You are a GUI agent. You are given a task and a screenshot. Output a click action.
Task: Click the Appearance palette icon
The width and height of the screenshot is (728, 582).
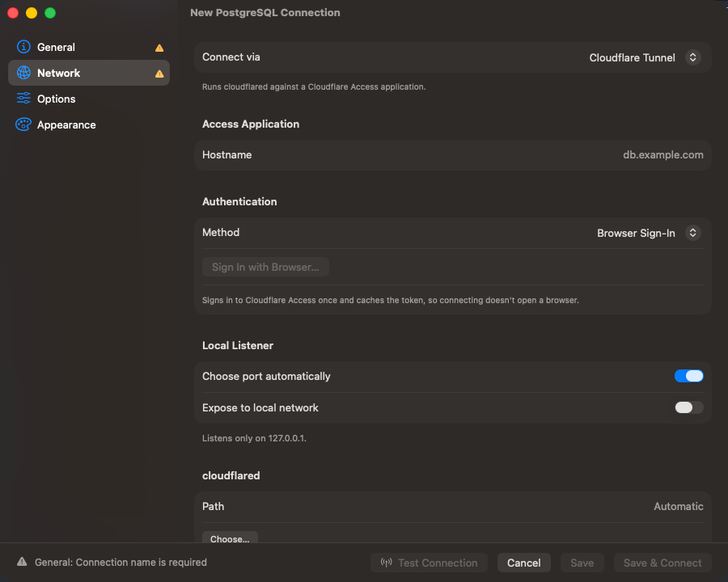tap(23, 124)
